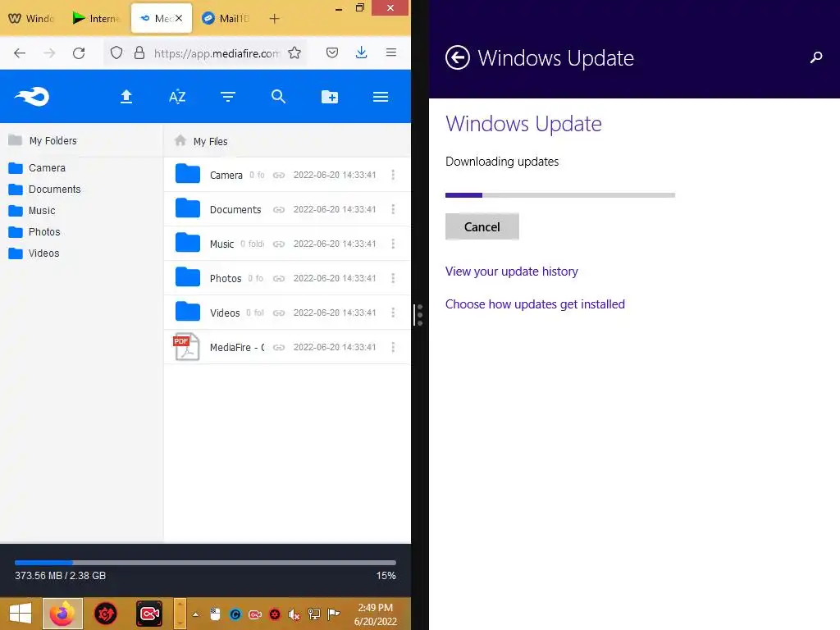Image resolution: width=840 pixels, height=630 pixels.
Task: Open the MediaFire hamburger menu
Action: point(381,97)
